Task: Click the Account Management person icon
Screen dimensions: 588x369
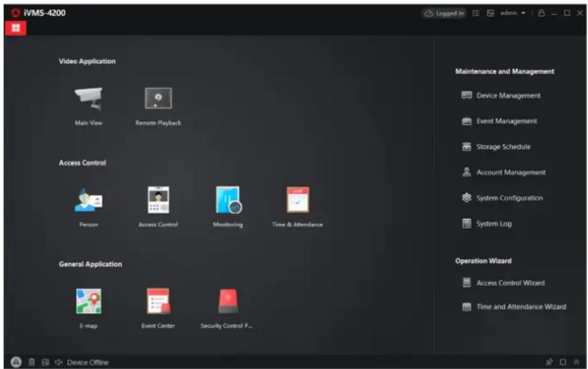Action: pos(466,172)
